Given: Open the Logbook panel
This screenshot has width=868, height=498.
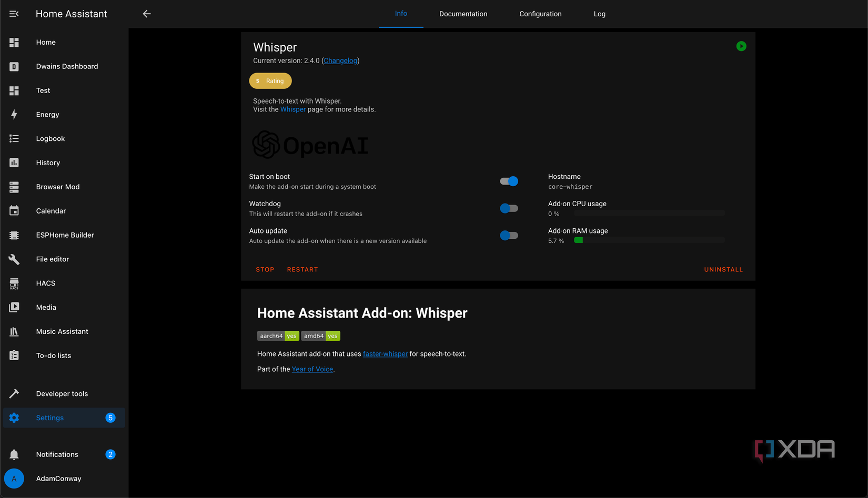Looking at the screenshot, I should pos(50,138).
